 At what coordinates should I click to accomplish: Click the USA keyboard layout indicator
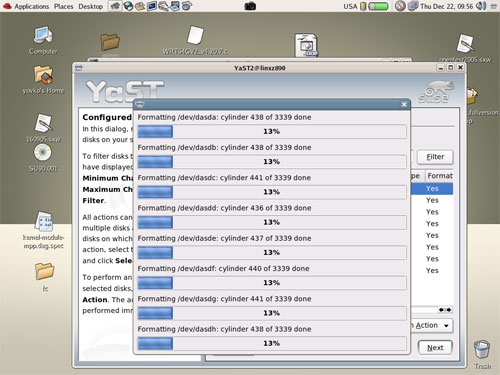pyautogui.click(x=350, y=6)
